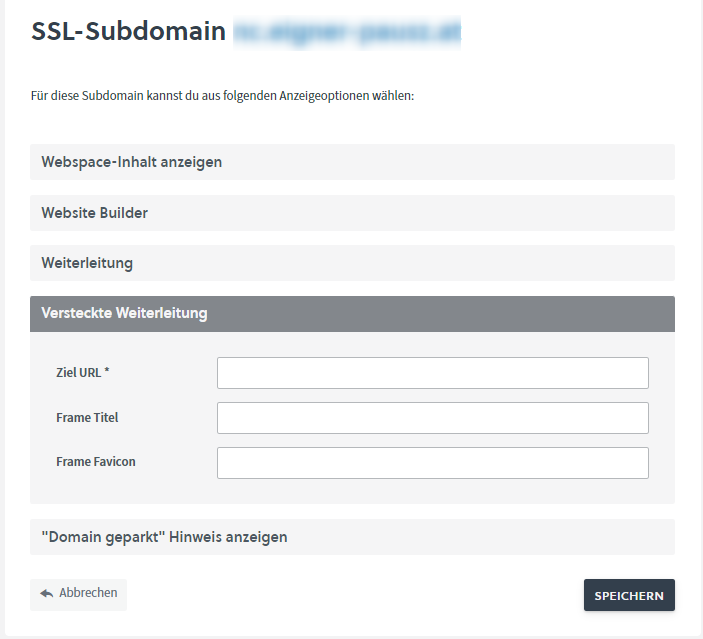
Task: Focus the Ziel URL input field
Action: point(432,373)
